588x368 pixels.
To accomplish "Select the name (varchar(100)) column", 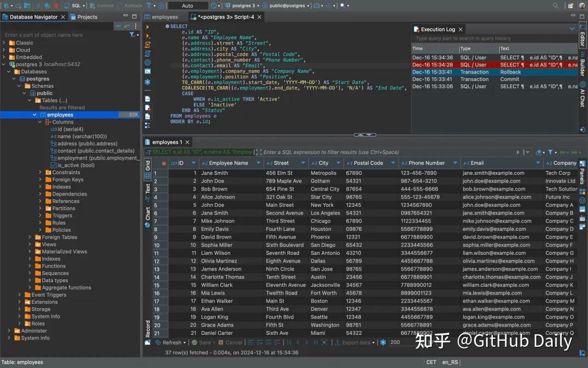I will point(78,137).
